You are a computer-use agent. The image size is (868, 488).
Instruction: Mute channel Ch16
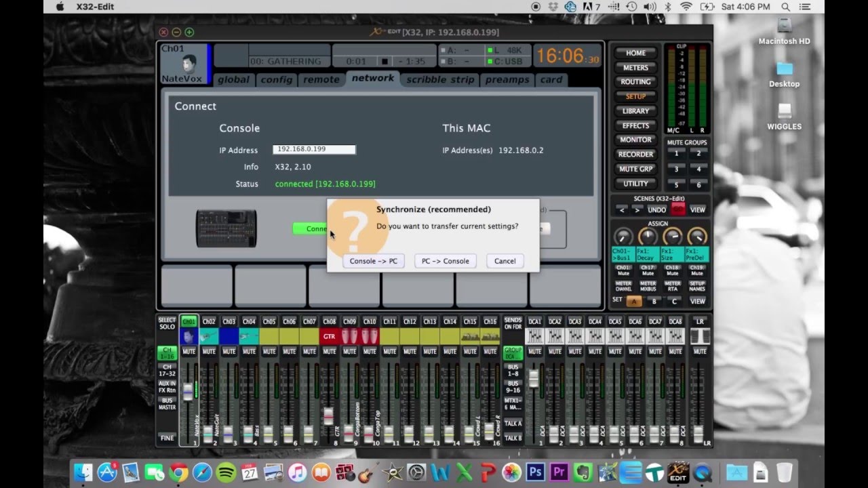coord(490,352)
